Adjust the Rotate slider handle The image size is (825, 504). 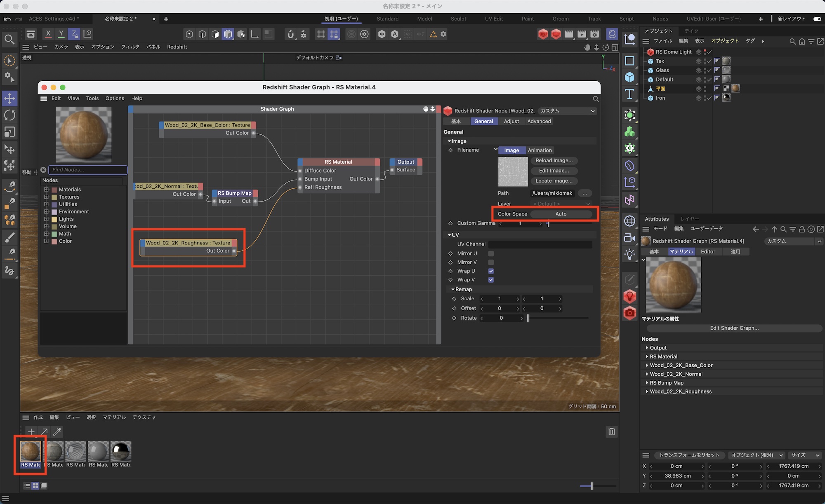point(528,318)
